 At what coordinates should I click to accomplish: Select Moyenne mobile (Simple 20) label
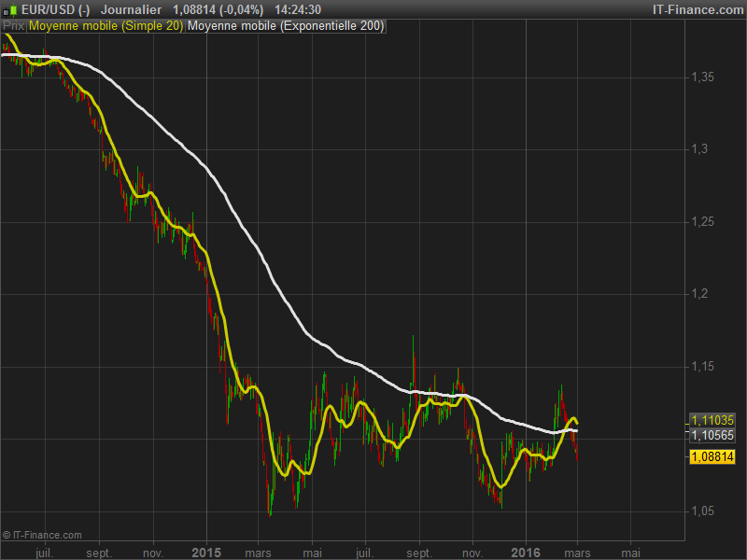tap(106, 26)
